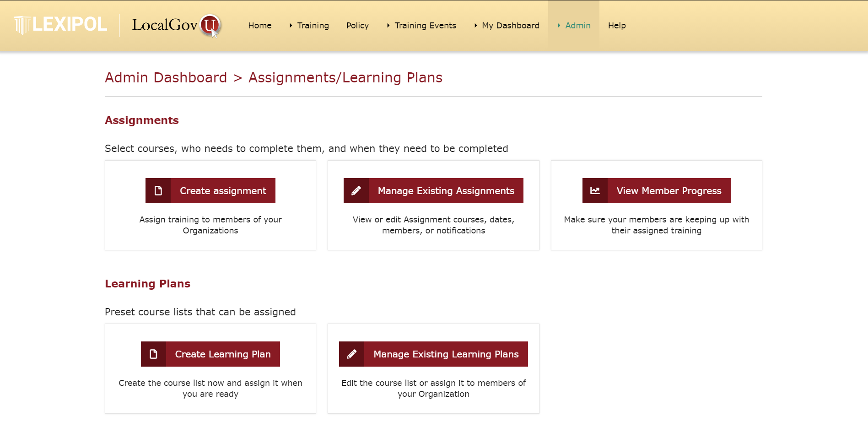
Task: Click the document icon beside Create assignment
Action: pos(158,190)
